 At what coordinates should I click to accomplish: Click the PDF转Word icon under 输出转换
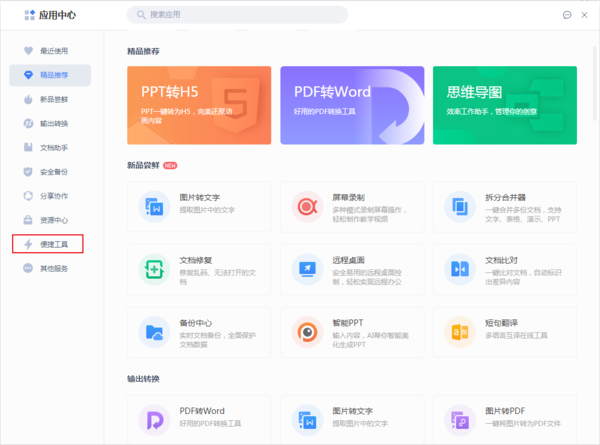pos(155,418)
